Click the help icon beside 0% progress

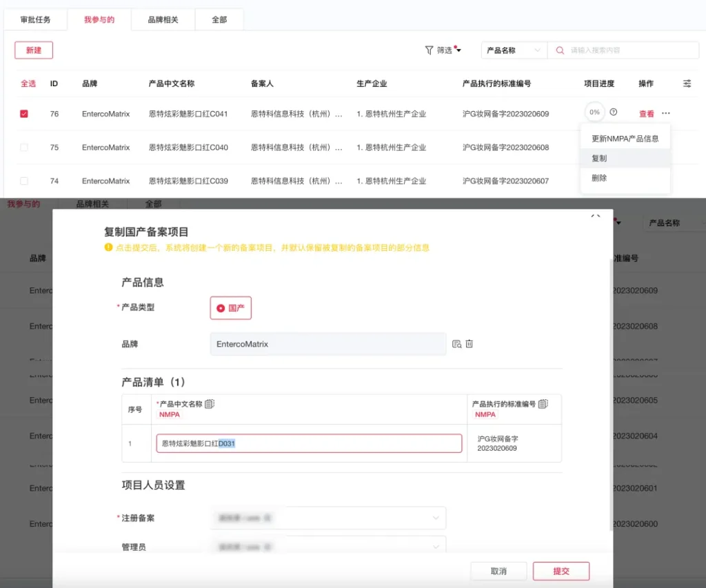click(x=614, y=112)
